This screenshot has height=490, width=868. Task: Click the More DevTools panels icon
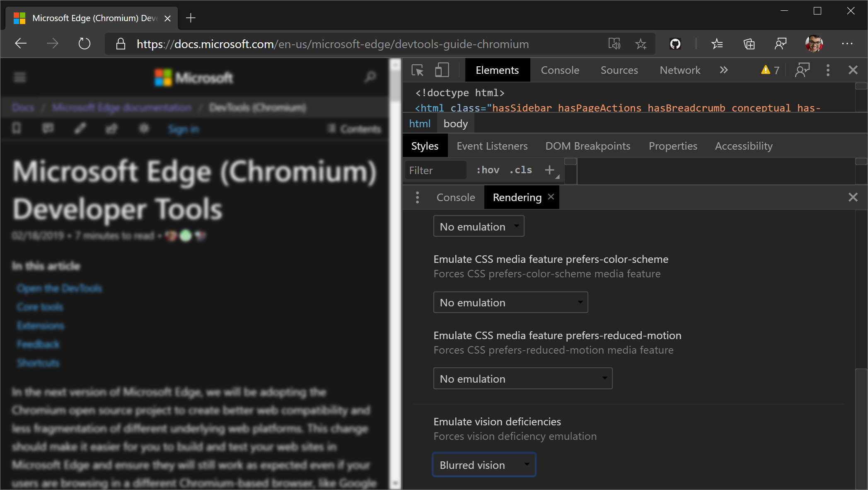click(x=724, y=70)
